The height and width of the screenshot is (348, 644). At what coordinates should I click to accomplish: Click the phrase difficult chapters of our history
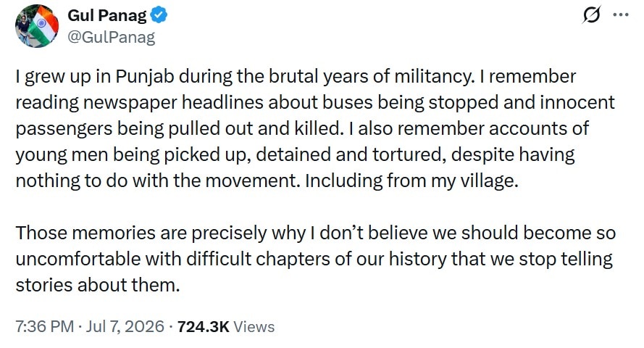(317, 260)
